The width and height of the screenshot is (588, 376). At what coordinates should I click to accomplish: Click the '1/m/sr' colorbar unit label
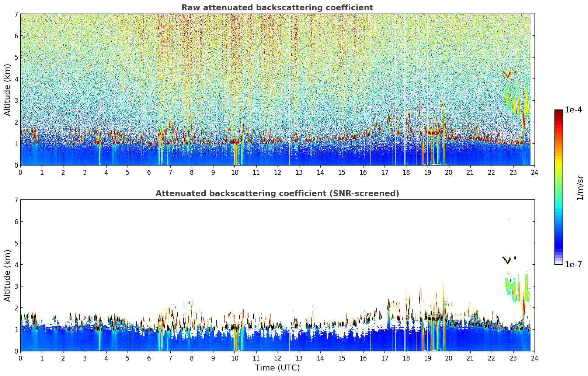(x=580, y=188)
